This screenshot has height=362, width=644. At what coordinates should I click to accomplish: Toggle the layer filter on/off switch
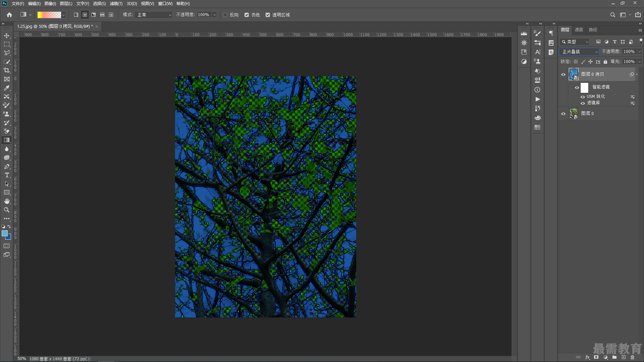click(x=641, y=41)
